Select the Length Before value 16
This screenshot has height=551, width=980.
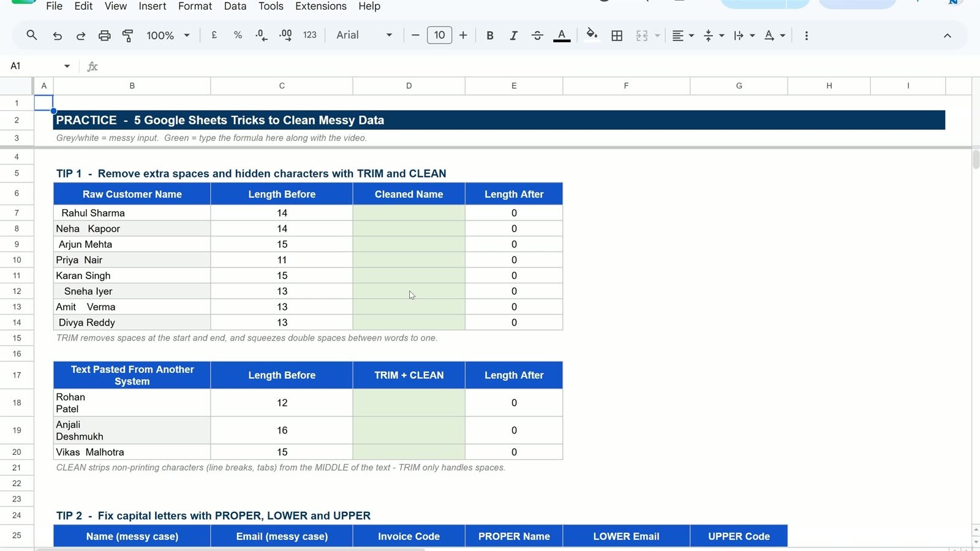[x=282, y=430]
